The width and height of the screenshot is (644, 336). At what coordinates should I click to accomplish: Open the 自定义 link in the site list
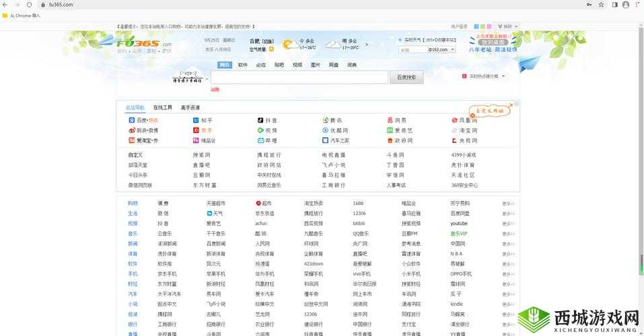coord(135,155)
